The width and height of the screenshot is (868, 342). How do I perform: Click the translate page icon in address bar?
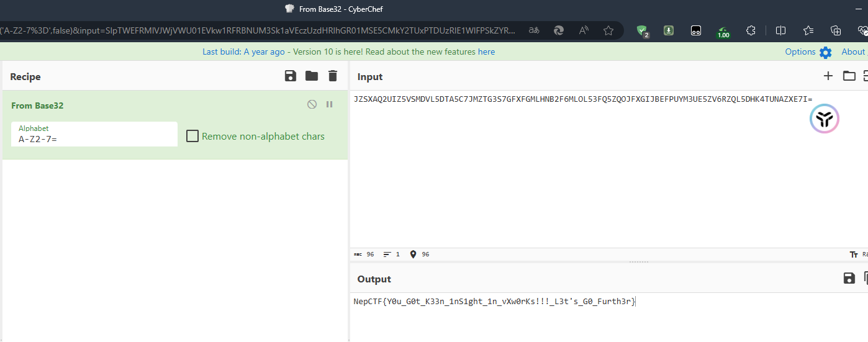click(534, 30)
